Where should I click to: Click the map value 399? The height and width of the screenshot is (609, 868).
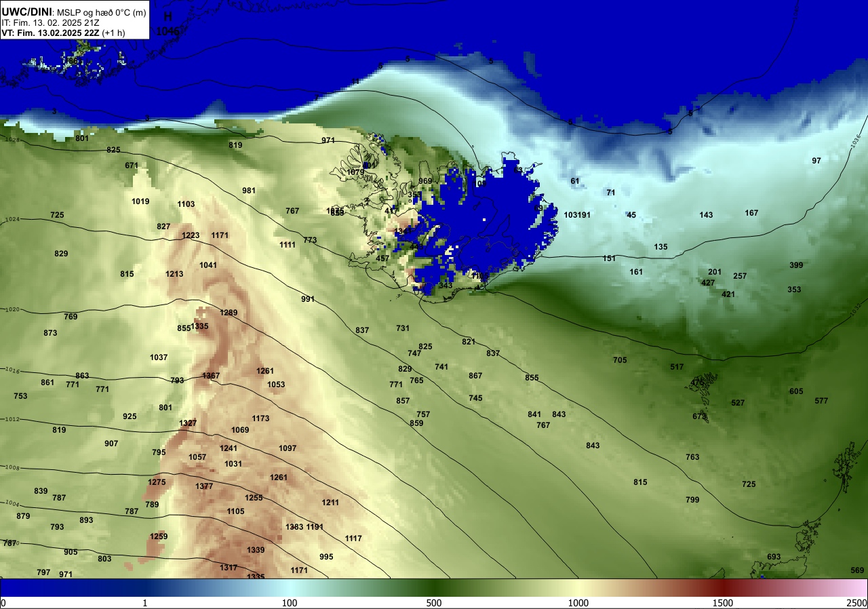[x=796, y=265]
